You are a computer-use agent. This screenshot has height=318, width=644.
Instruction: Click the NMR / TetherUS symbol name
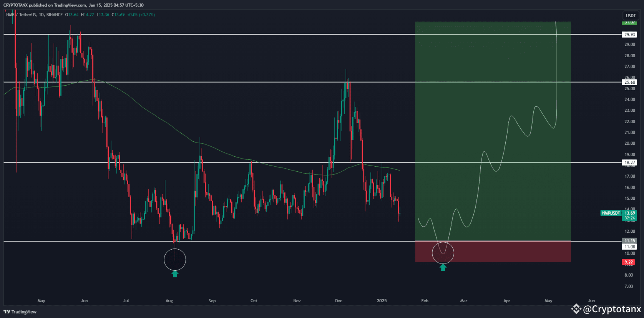point(21,15)
